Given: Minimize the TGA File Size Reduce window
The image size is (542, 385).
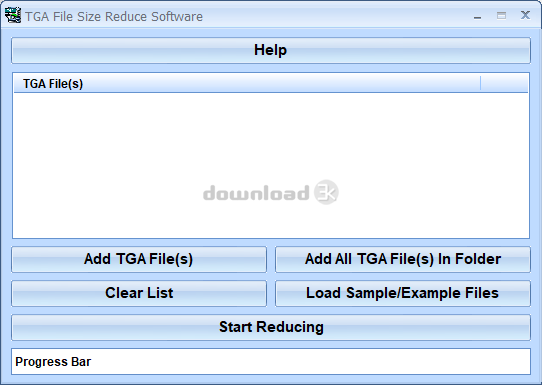Looking at the screenshot, I should (x=477, y=16).
